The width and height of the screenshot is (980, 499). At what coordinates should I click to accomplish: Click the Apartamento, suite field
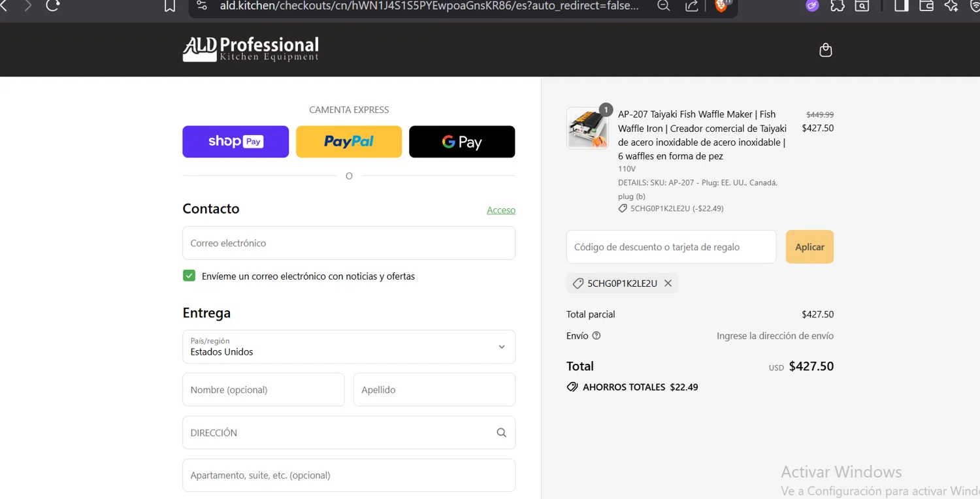pos(349,475)
